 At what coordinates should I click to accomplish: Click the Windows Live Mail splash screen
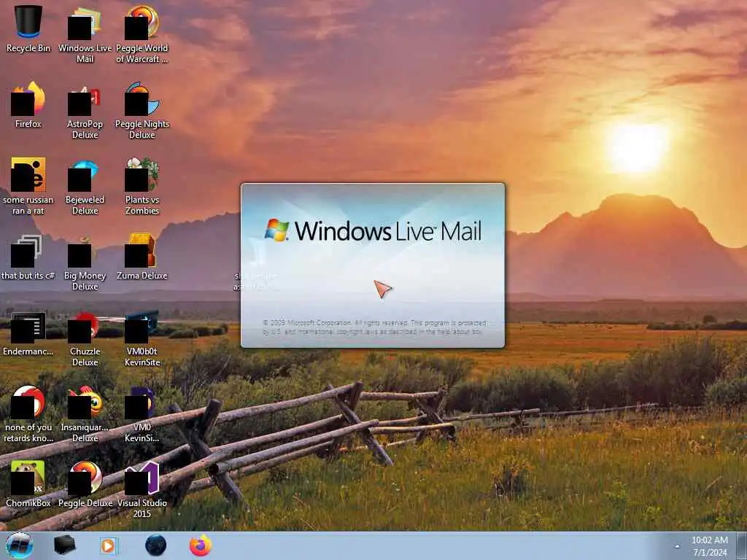point(373,265)
